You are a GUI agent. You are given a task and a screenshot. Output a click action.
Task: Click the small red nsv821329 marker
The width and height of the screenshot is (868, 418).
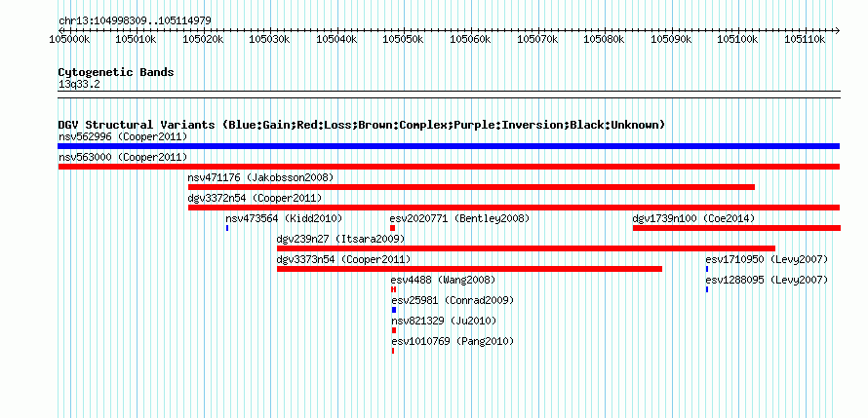coord(394,330)
